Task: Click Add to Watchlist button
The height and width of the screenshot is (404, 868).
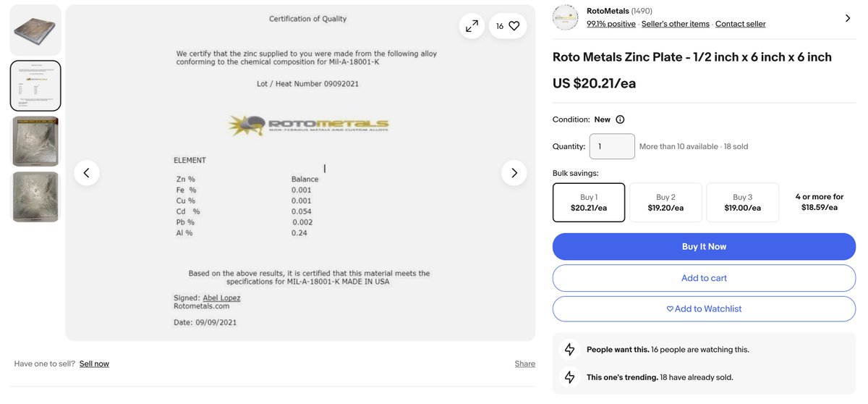Action: [x=704, y=309]
